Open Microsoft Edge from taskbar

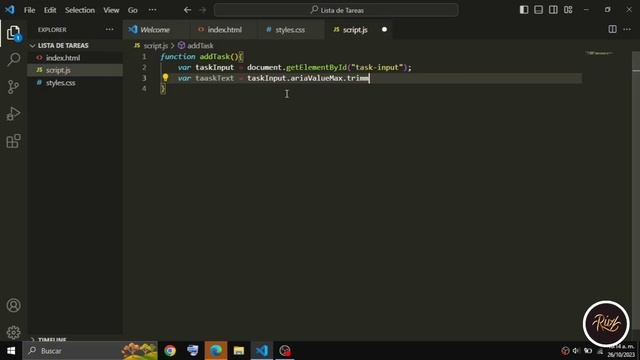[216, 351]
